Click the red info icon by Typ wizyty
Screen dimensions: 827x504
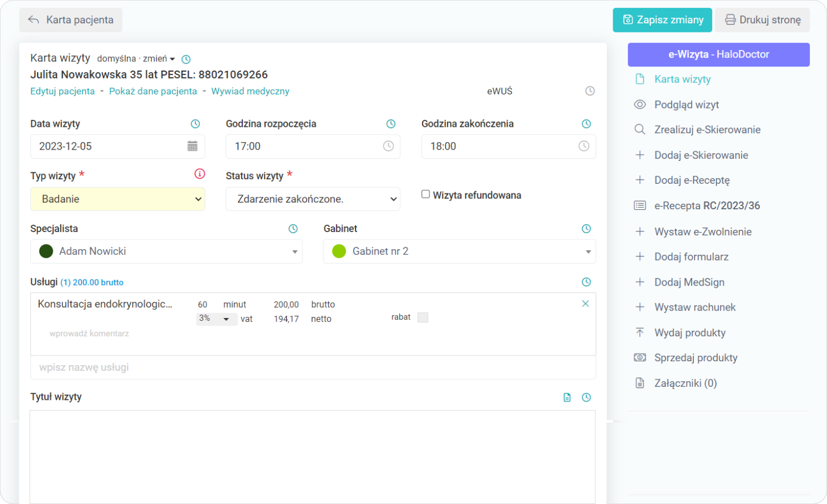(x=200, y=173)
